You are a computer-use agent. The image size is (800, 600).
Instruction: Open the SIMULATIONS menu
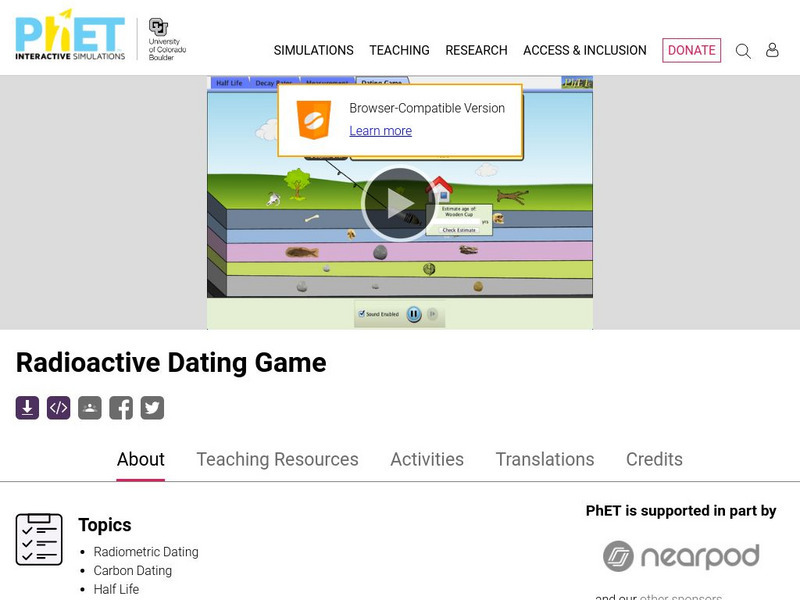(314, 50)
